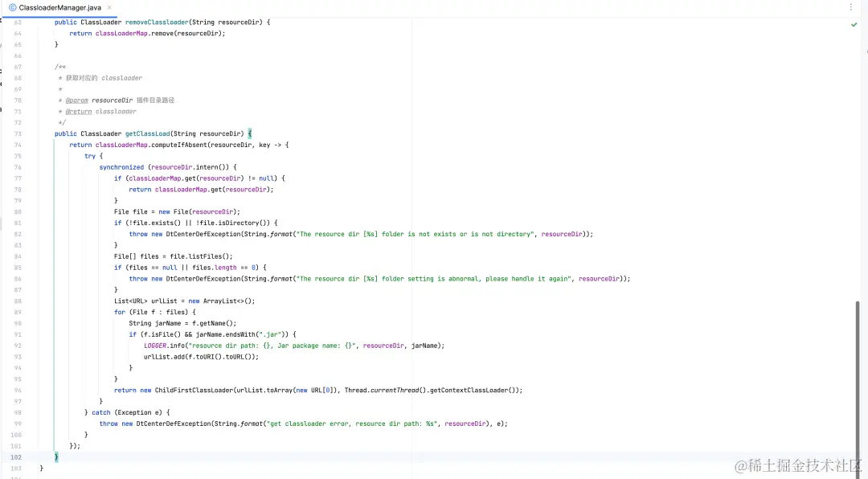This screenshot has width=868, height=479.
Task: Click the opening brace after getClassLoad signature
Action: coord(250,133)
